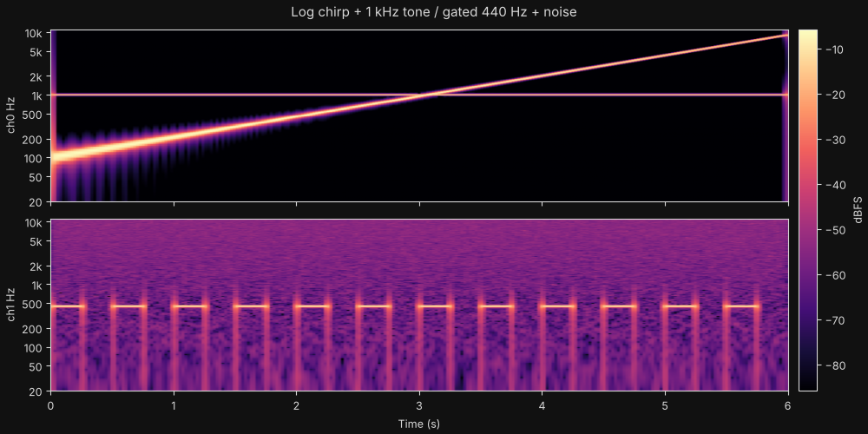Click the colorbar gradient strip
This screenshot has height=434, width=868.
[807, 210]
